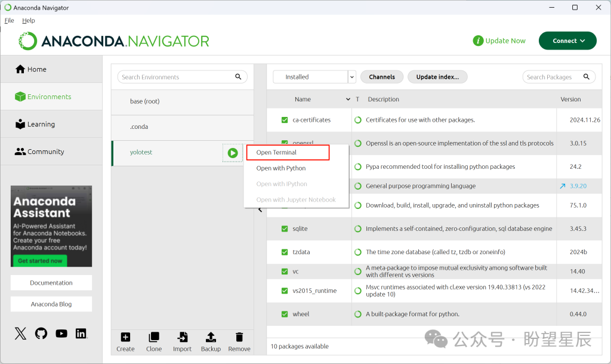Click the Description column header
The height and width of the screenshot is (364, 611).
384,100
